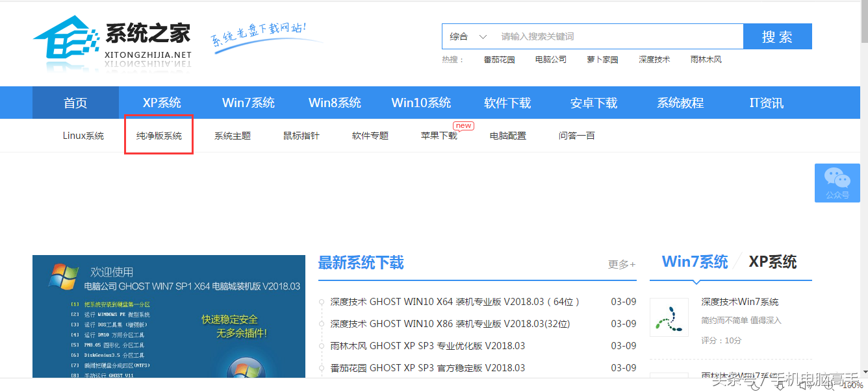Open the Linux系统 sub-menu link
Viewport: 868px width, 392px height.
[x=83, y=136]
